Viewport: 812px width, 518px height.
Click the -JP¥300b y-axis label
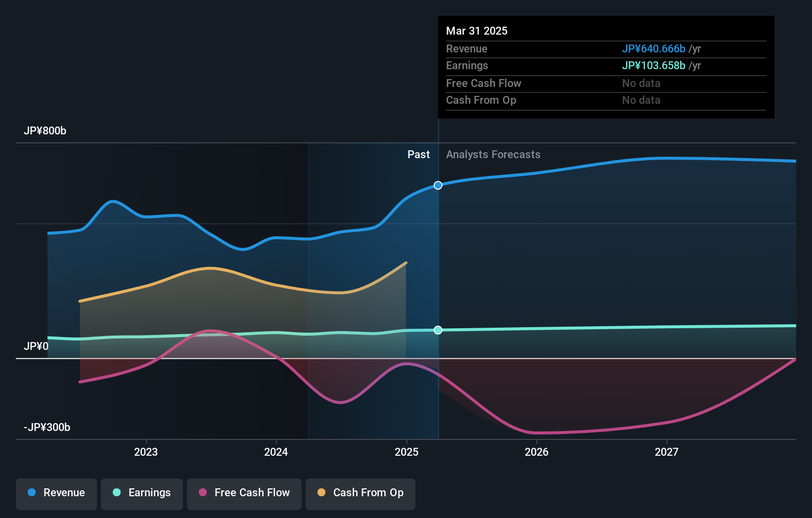coord(47,427)
